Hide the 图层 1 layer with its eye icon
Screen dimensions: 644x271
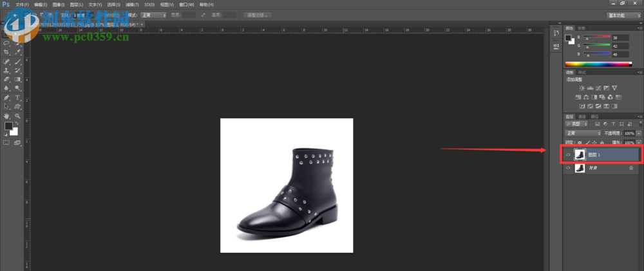568,154
